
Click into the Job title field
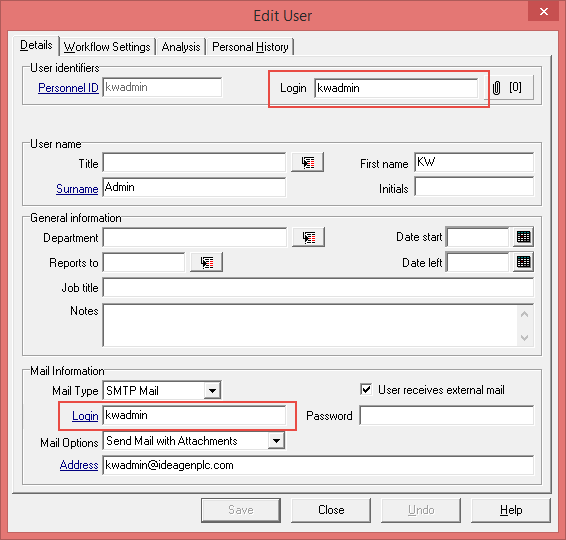318,287
